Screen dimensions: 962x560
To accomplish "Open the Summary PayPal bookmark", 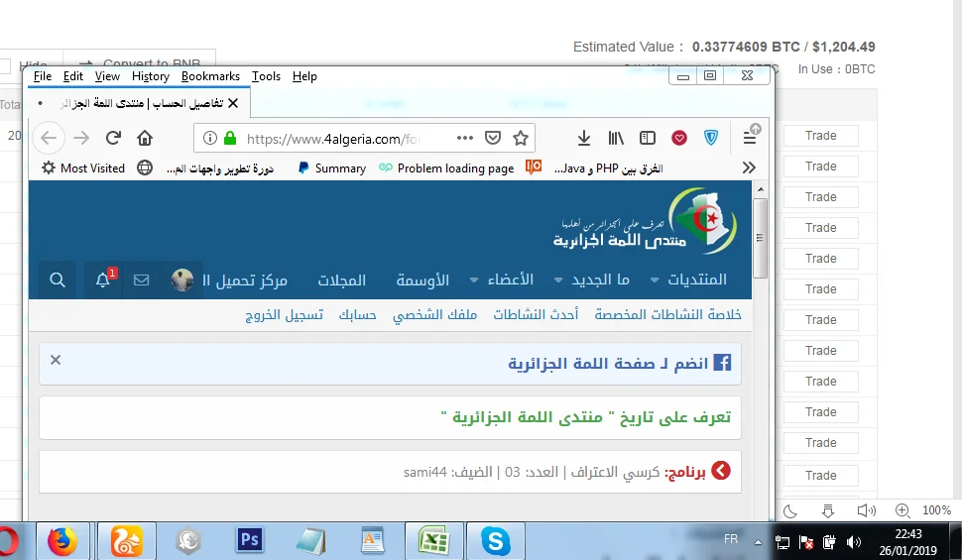I will [331, 168].
